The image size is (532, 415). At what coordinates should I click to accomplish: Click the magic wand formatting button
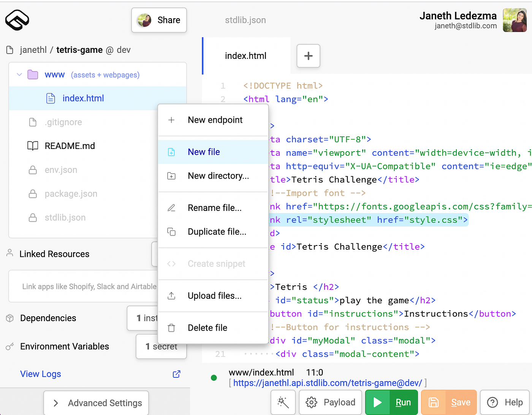click(x=283, y=402)
